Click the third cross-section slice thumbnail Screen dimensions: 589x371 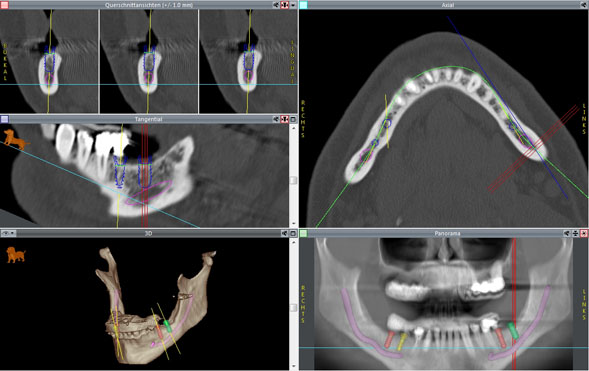[x=248, y=61]
